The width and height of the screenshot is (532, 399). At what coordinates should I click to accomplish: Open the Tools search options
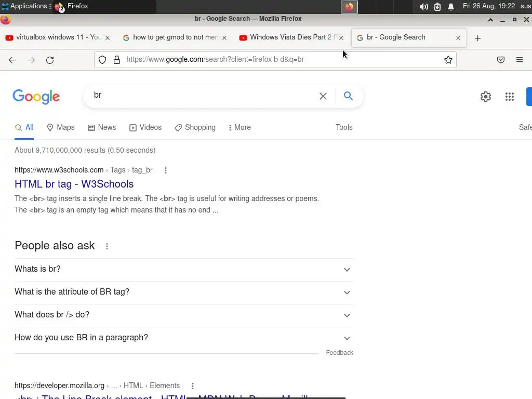(x=344, y=127)
